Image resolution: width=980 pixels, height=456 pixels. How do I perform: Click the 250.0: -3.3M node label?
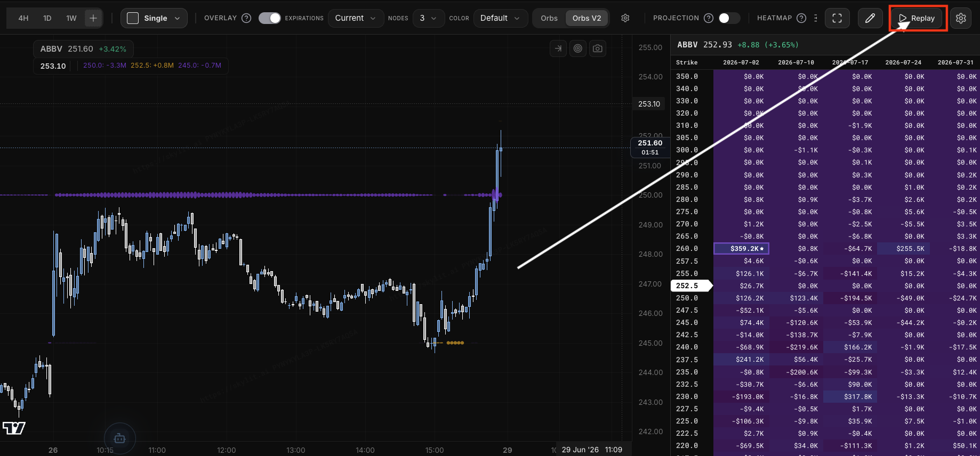pos(105,66)
